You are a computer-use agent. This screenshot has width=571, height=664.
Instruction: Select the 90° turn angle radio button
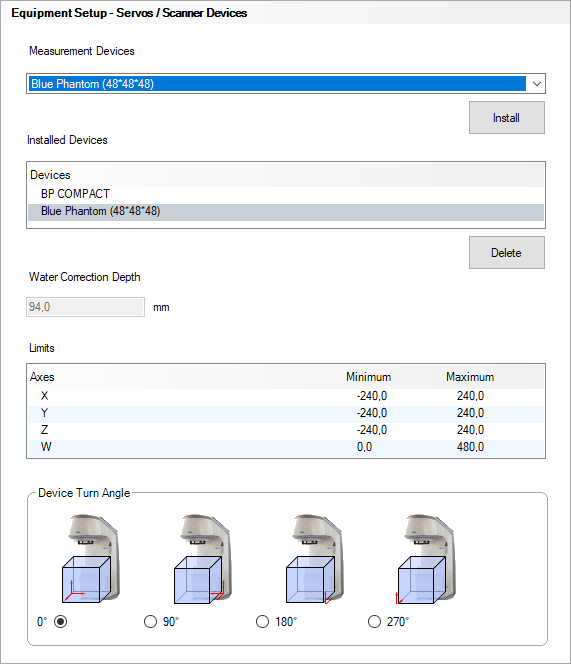coord(150,622)
